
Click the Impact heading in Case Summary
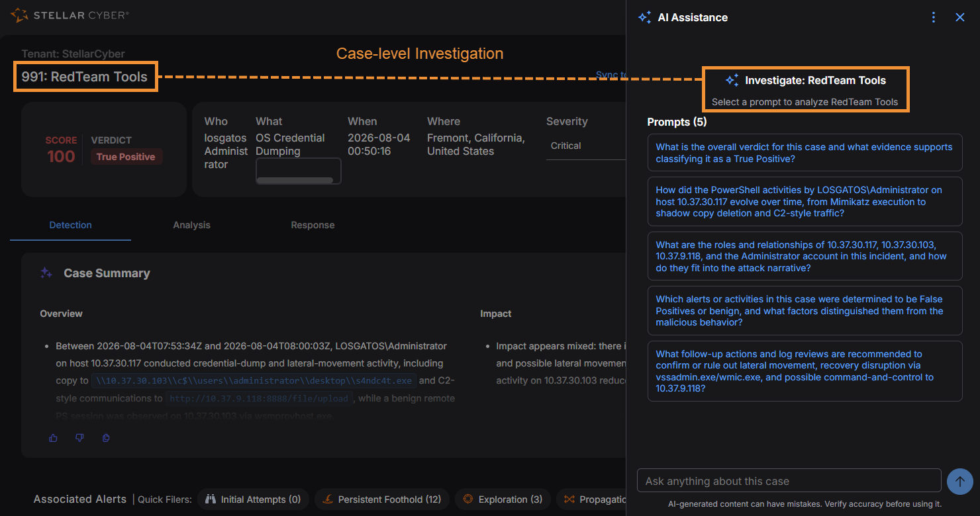496,314
